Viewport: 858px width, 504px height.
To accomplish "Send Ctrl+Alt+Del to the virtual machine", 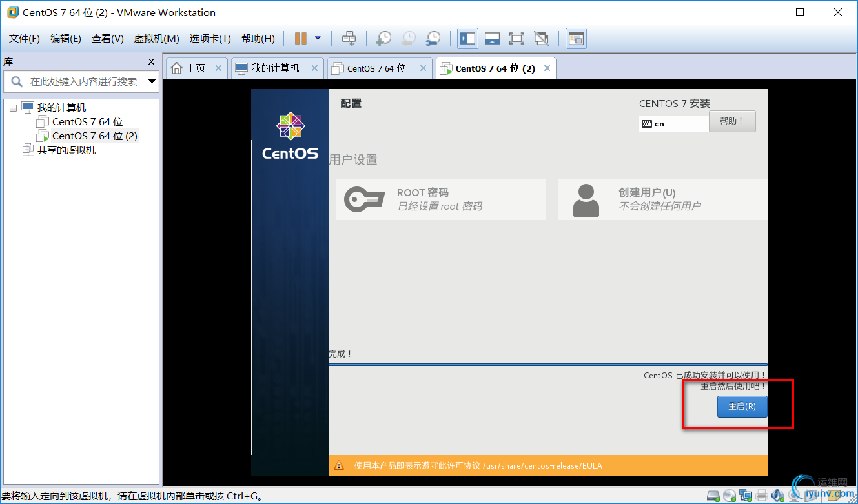I will [349, 39].
